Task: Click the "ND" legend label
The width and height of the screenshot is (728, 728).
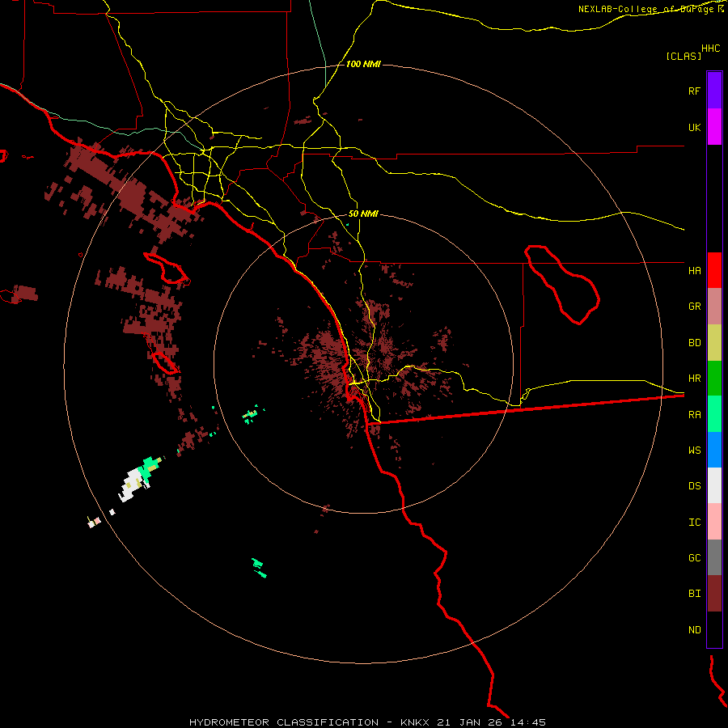Action: click(x=694, y=630)
